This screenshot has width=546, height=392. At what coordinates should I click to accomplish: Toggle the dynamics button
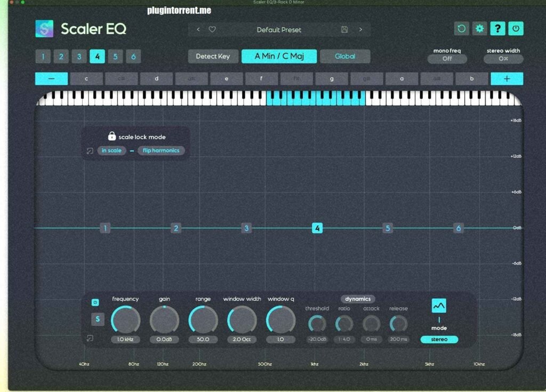tap(358, 299)
